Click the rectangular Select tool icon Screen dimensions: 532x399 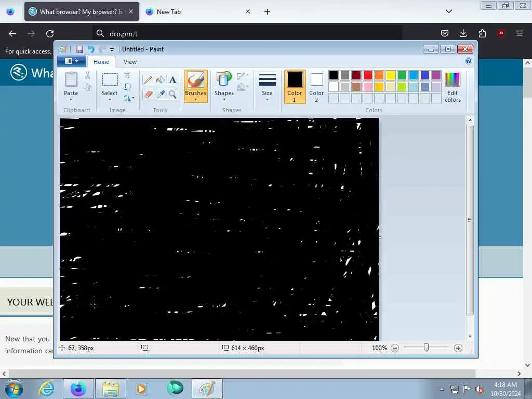(110, 79)
